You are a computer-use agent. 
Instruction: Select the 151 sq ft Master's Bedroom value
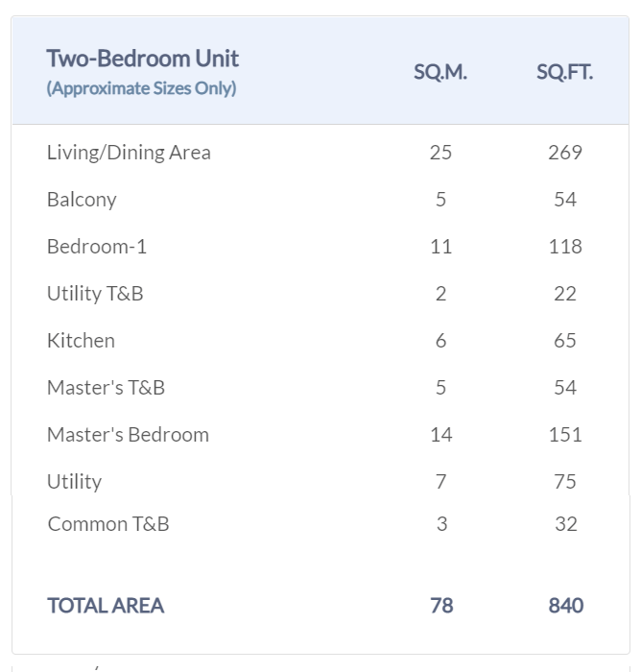(x=565, y=435)
